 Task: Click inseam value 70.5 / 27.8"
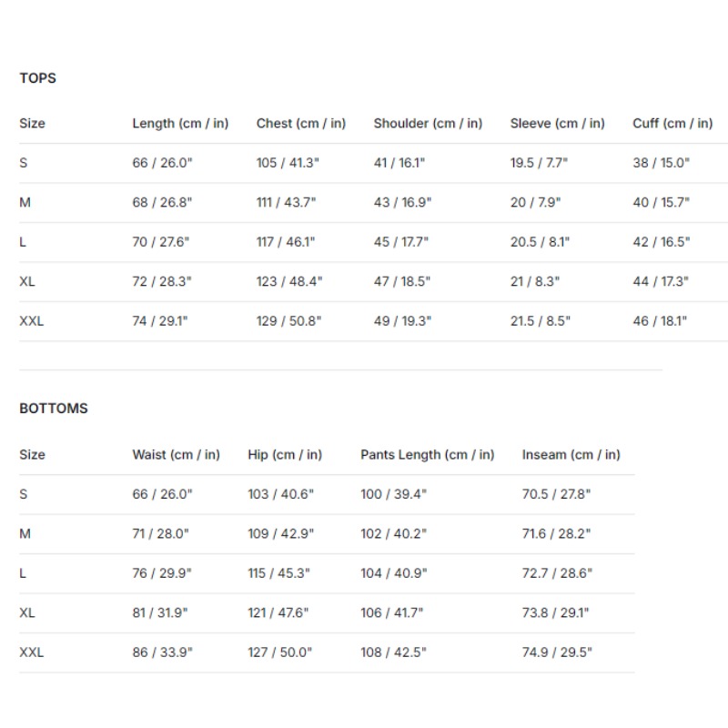556,494
